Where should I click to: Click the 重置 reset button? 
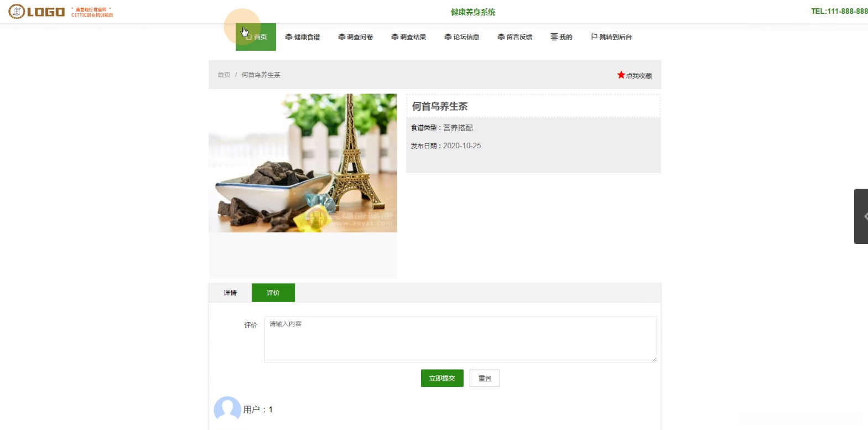click(x=485, y=379)
